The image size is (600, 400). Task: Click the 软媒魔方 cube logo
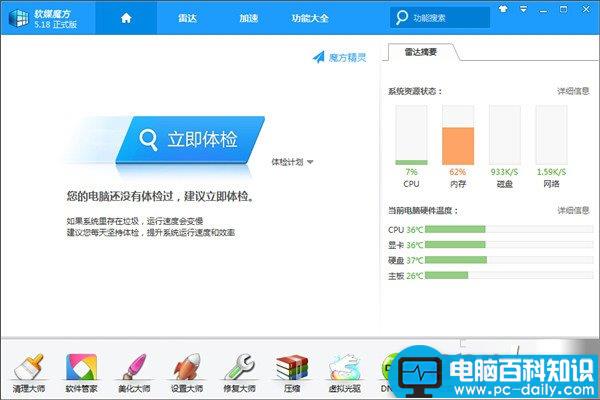(x=18, y=18)
